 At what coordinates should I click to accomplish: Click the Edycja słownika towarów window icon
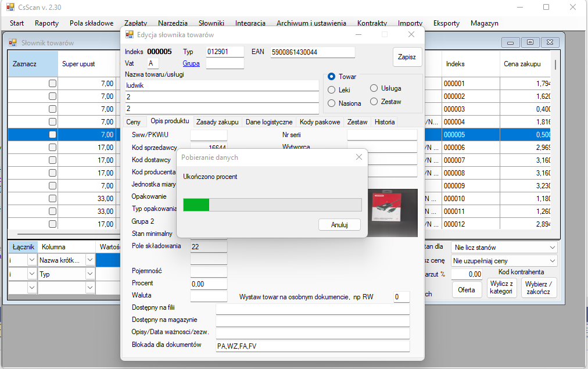click(x=130, y=34)
